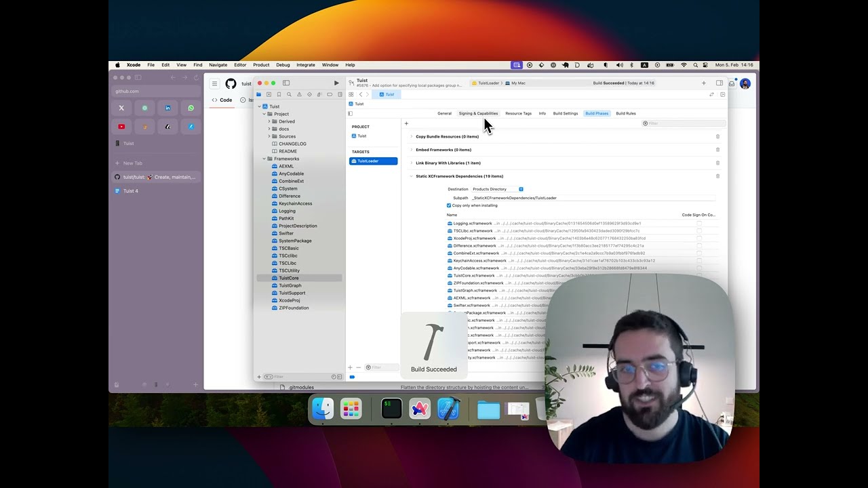This screenshot has height=488, width=868.
Task: Open YouTube shortcut in browser sidebar
Action: (x=121, y=127)
